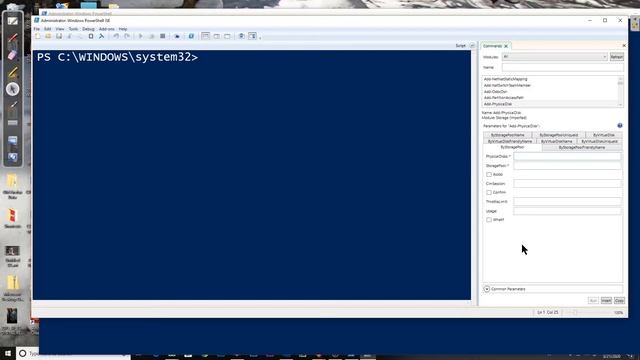
Task: Close the Commands tab with X
Action: [506, 46]
